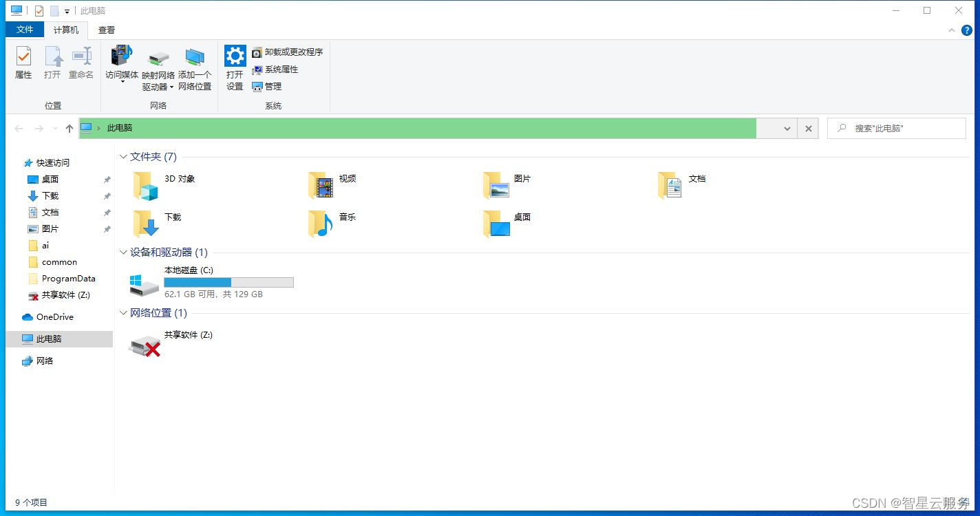Select the Desktop (桌面) folder icon in the main pane
The width and height of the screenshot is (980, 516).
(496, 224)
